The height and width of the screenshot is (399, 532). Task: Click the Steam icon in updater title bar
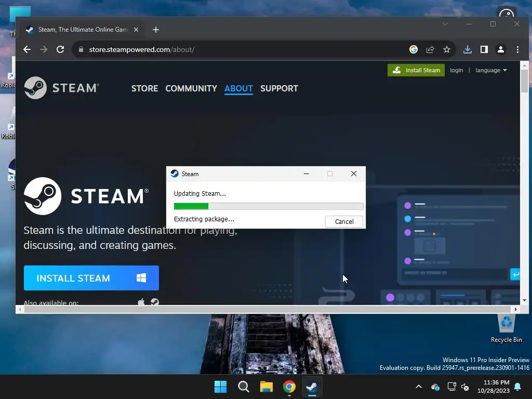pos(175,174)
